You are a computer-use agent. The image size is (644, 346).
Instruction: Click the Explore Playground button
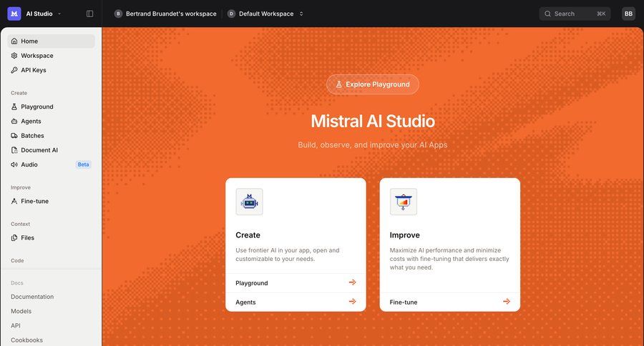click(373, 84)
